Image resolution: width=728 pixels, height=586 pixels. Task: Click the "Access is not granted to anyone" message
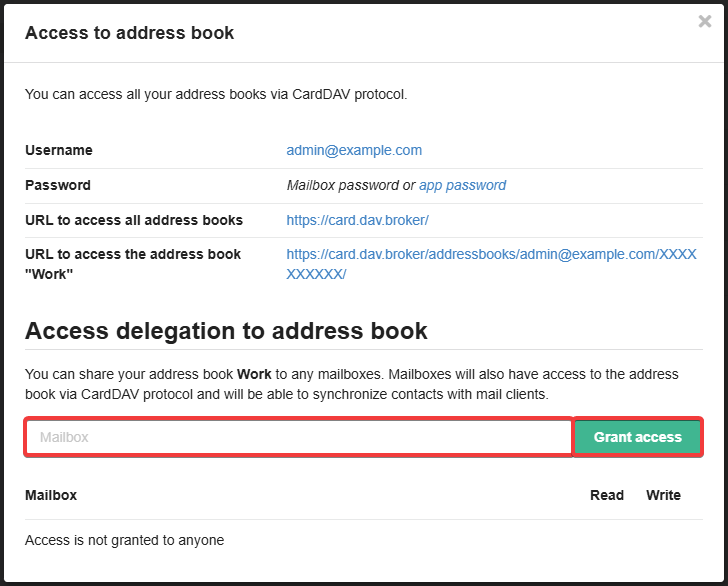point(124,540)
